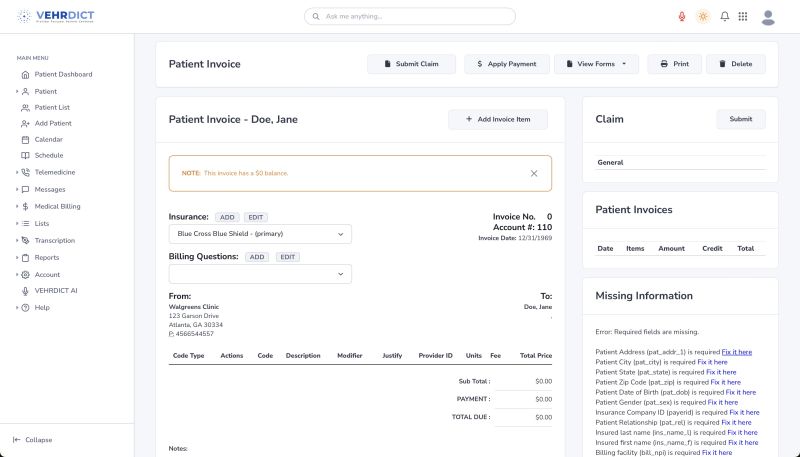
Task: Open Patient Dashboard in main menu
Action: tap(62, 74)
